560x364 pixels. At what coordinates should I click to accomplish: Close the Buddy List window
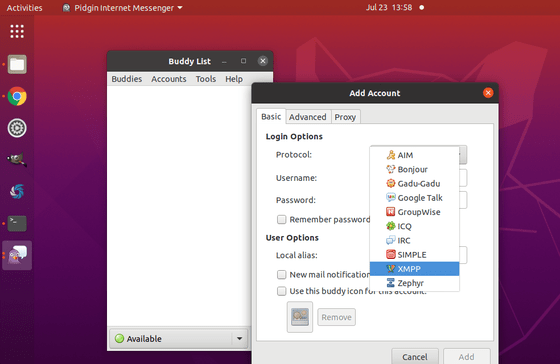point(263,61)
